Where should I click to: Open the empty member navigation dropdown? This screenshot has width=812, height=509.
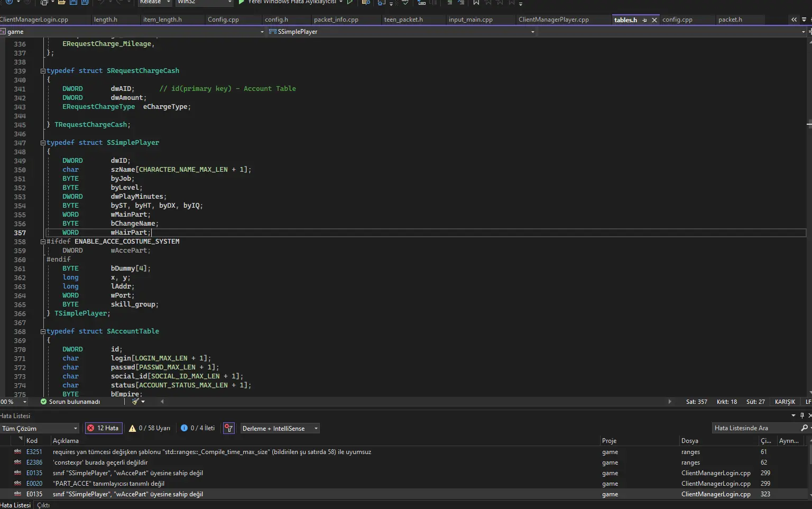tap(671, 32)
